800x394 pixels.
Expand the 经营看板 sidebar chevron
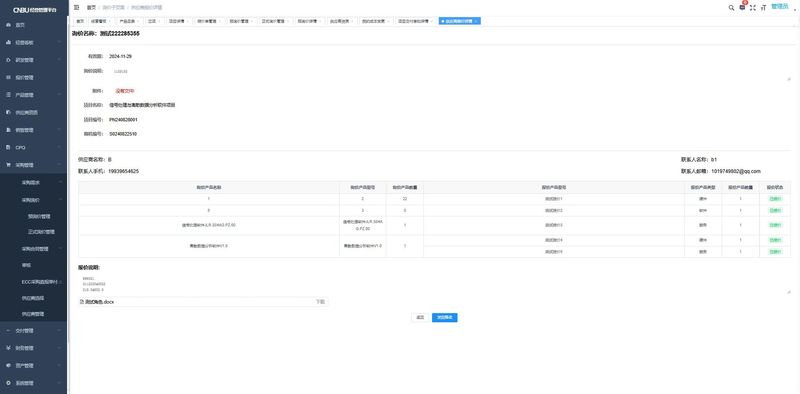pyautogui.click(x=60, y=43)
